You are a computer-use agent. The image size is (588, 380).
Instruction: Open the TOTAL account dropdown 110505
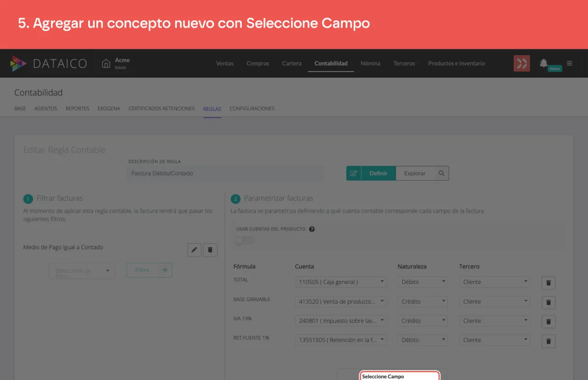(340, 282)
